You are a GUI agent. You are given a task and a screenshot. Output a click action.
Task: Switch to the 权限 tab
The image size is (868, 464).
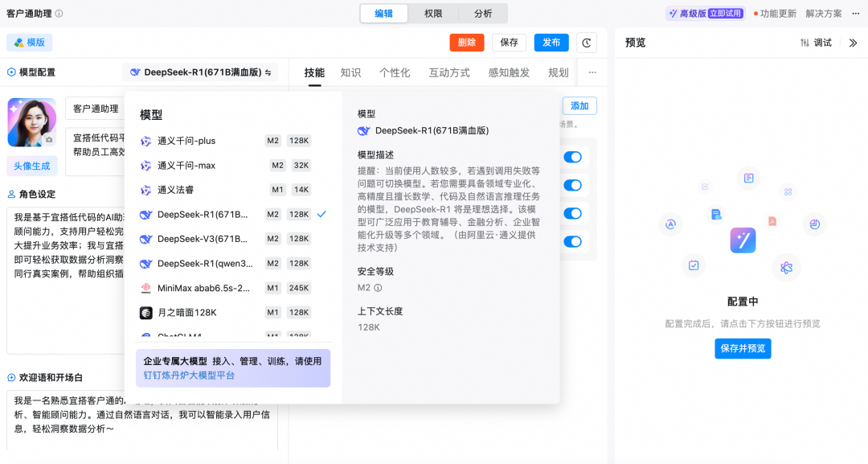pos(433,14)
